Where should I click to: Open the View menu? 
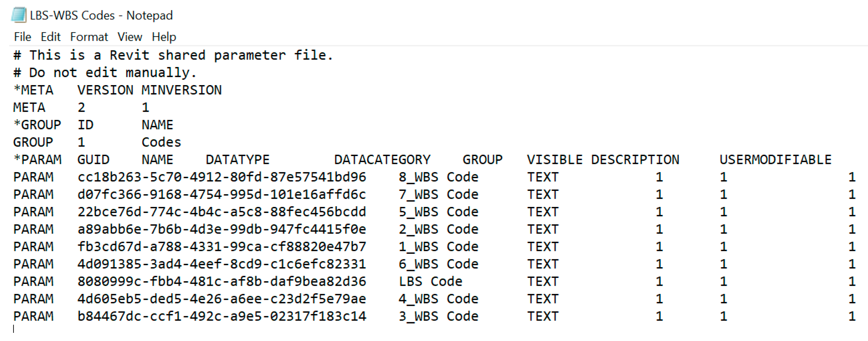tap(130, 37)
